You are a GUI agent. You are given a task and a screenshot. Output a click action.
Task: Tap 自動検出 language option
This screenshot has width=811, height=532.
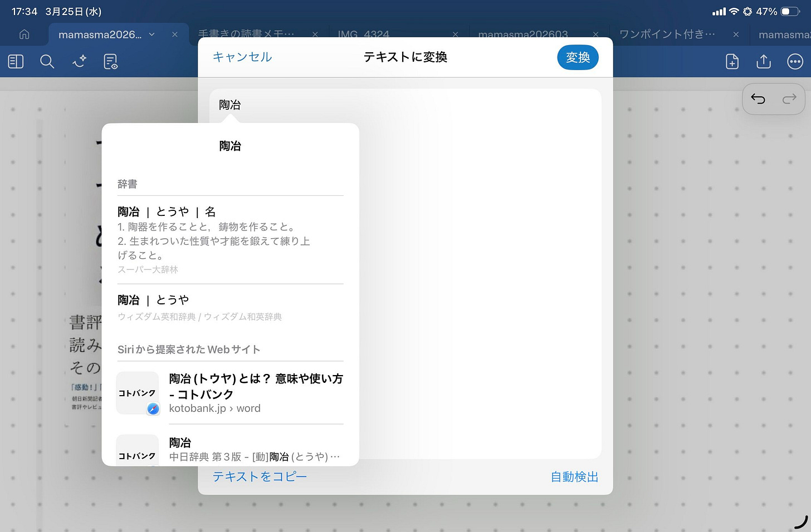tap(574, 477)
